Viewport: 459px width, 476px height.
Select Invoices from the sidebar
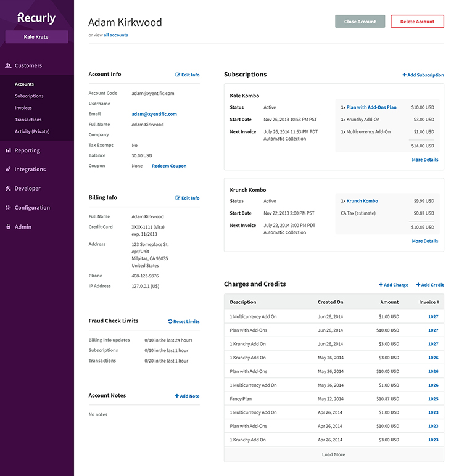pos(25,108)
